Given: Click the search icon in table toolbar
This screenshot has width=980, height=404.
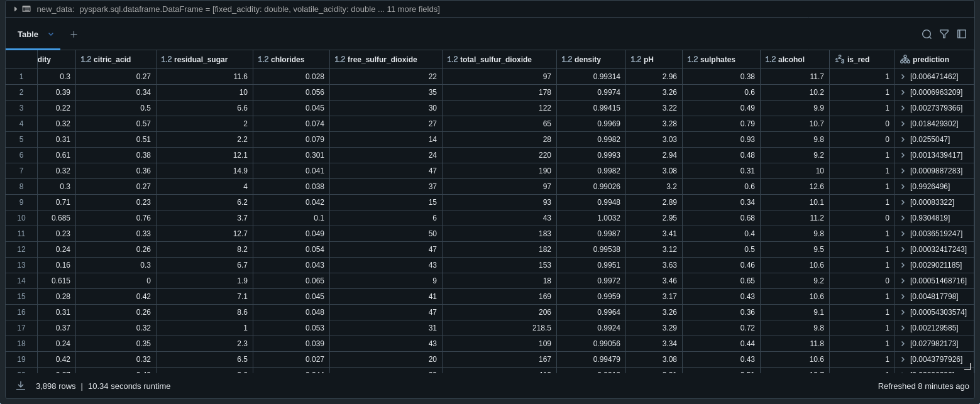Looking at the screenshot, I should coord(926,35).
